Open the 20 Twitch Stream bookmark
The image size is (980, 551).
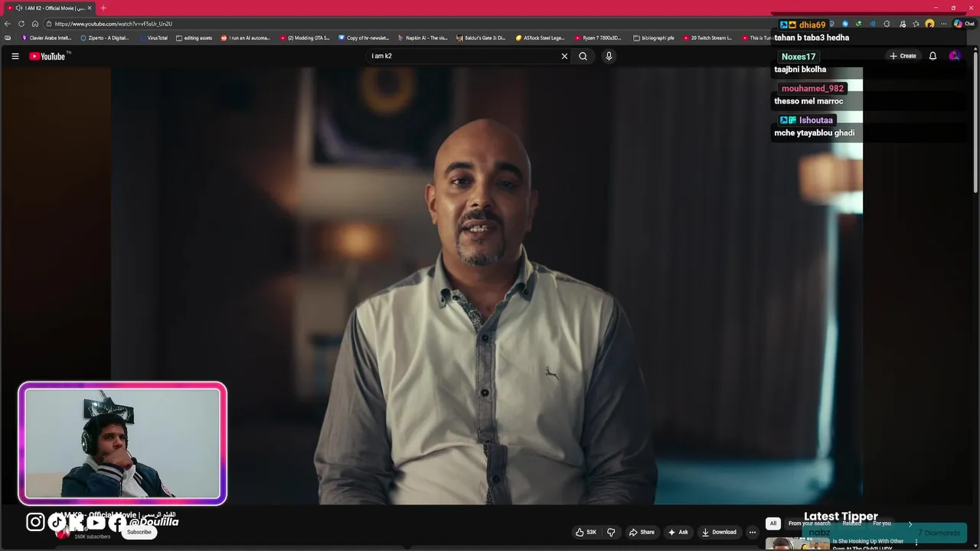tap(707, 37)
